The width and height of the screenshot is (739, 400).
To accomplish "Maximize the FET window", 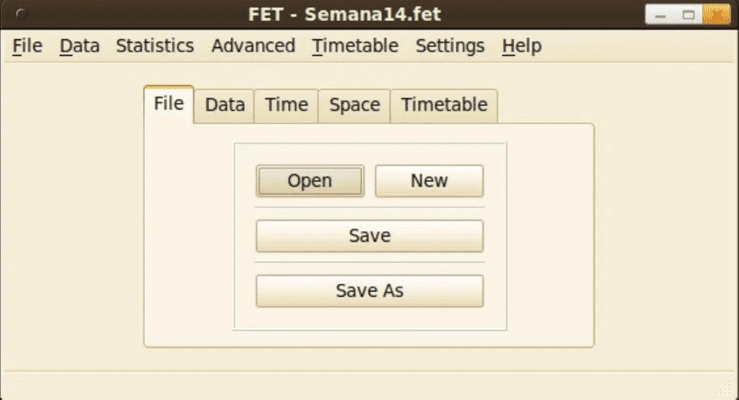I will (688, 15).
